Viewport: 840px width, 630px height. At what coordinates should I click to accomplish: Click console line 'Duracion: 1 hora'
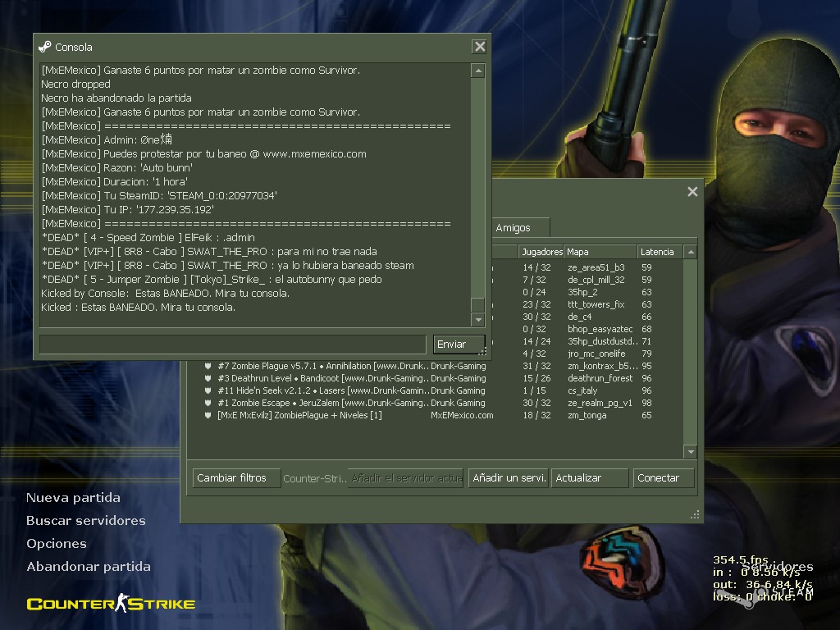pyautogui.click(x=114, y=181)
